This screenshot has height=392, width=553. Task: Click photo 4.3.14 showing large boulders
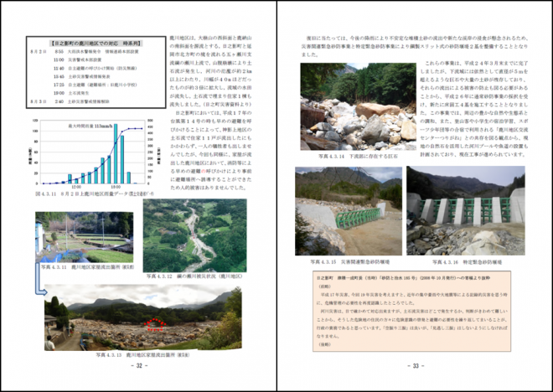point(358,107)
